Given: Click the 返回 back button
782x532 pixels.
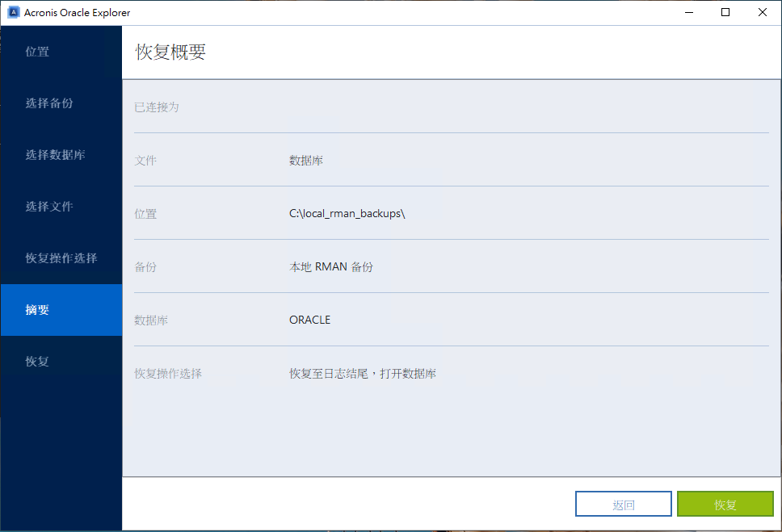Looking at the screenshot, I should (x=624, y=504).
